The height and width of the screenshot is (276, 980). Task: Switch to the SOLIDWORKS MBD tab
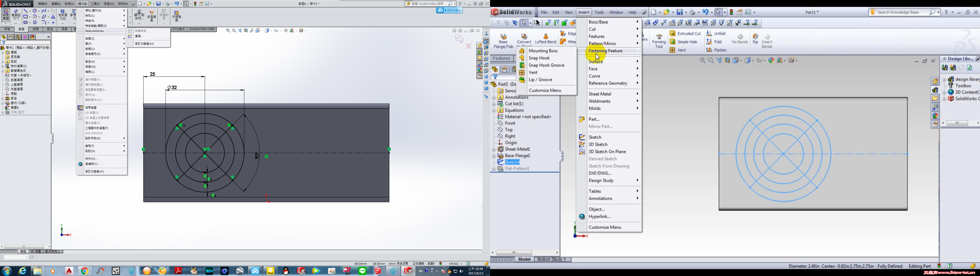(202, 29)
